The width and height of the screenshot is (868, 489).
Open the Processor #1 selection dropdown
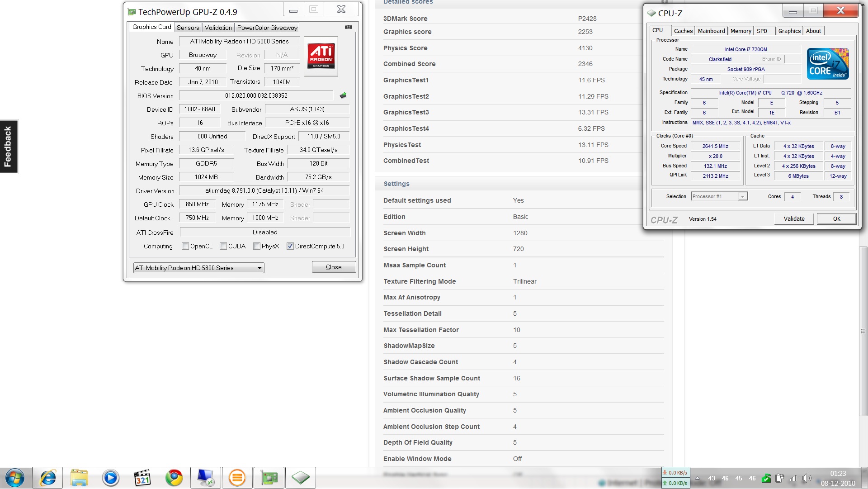click(719, 196)
